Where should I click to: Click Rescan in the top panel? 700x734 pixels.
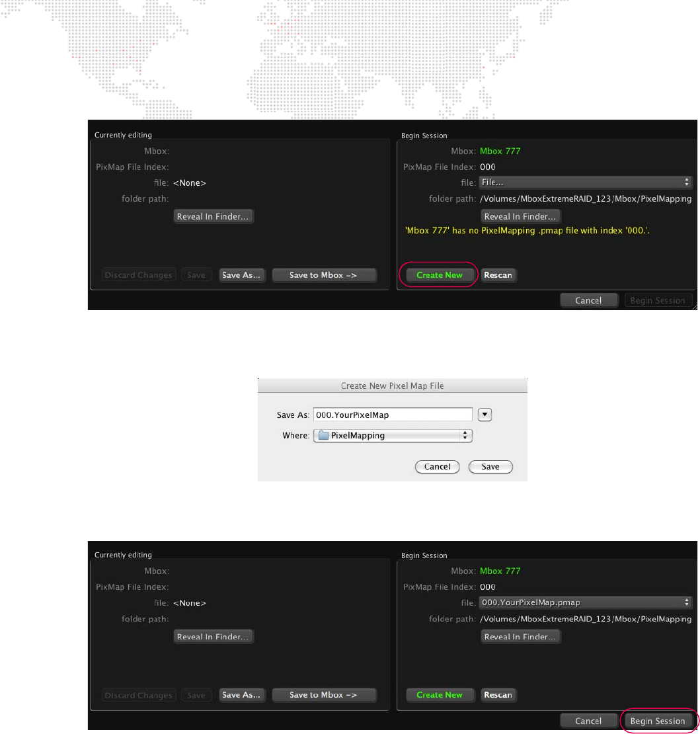498,275
